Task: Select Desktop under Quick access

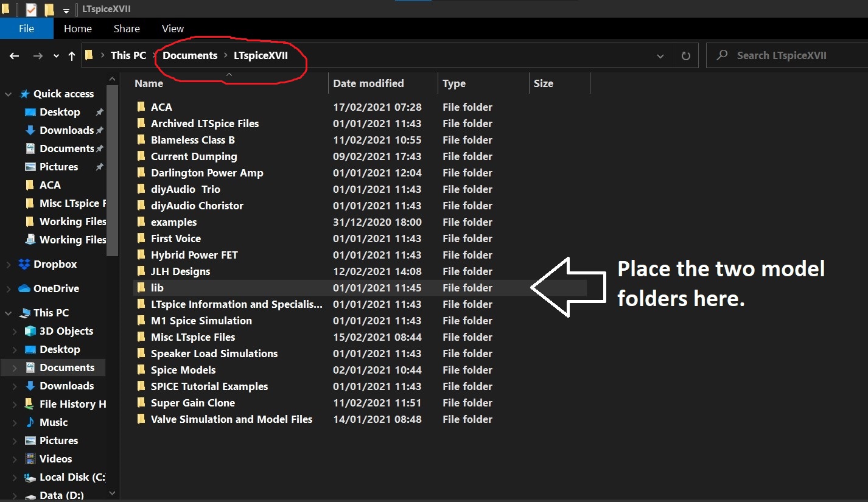Action: (x=60, y=112)
